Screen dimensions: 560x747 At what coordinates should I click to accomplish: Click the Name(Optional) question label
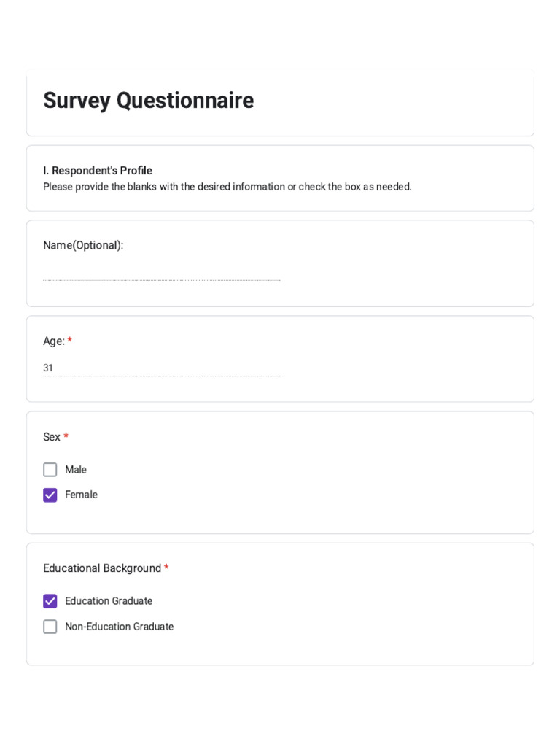click(83, 245)
